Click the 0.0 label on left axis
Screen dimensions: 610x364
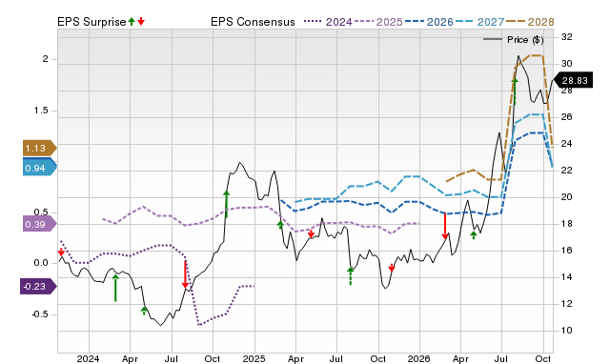tap(41, 263)
